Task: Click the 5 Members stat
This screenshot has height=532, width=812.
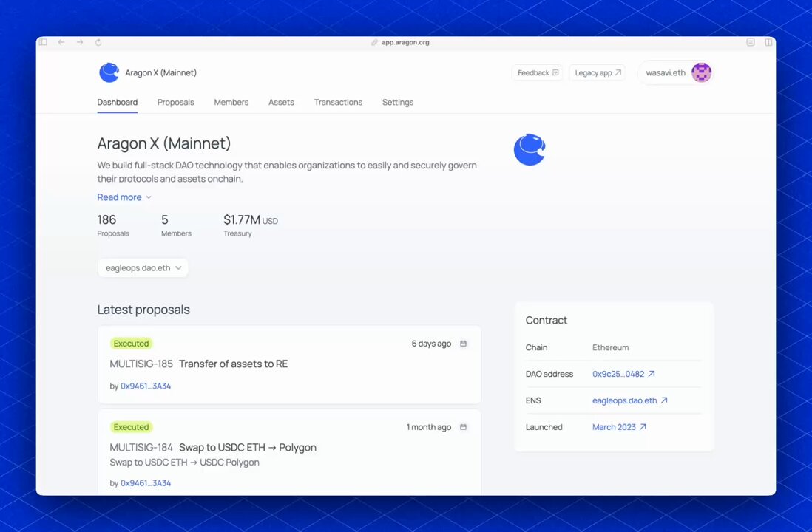Action: tap(176, 225)
